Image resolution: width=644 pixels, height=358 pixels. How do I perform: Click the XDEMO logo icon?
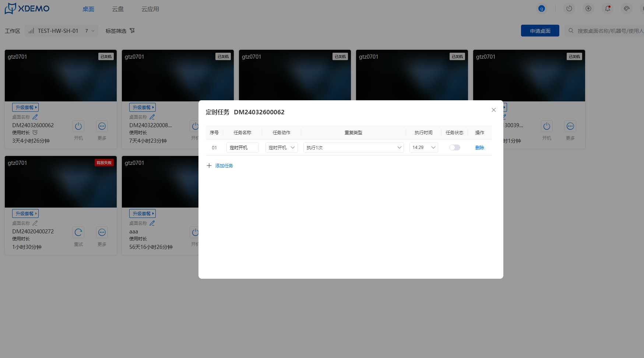point(10,8)
